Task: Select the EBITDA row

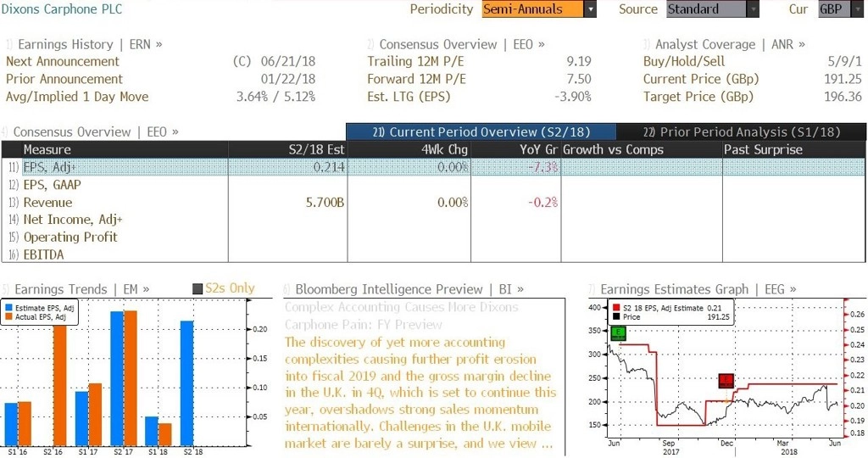Action: click(x=433, y=254)
